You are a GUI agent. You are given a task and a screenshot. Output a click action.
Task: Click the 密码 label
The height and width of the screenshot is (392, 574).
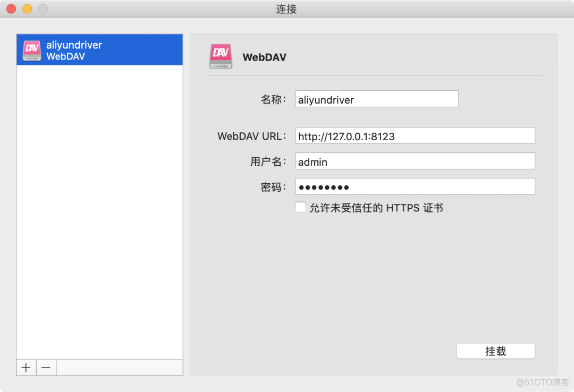pyautogui.click(x=273, y=187)
